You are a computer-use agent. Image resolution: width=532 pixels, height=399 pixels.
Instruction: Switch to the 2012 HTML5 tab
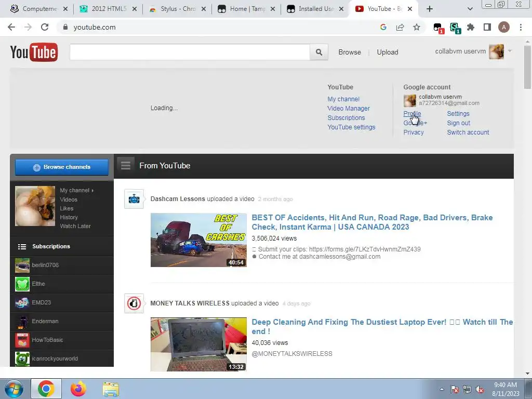tap(108, 9)
